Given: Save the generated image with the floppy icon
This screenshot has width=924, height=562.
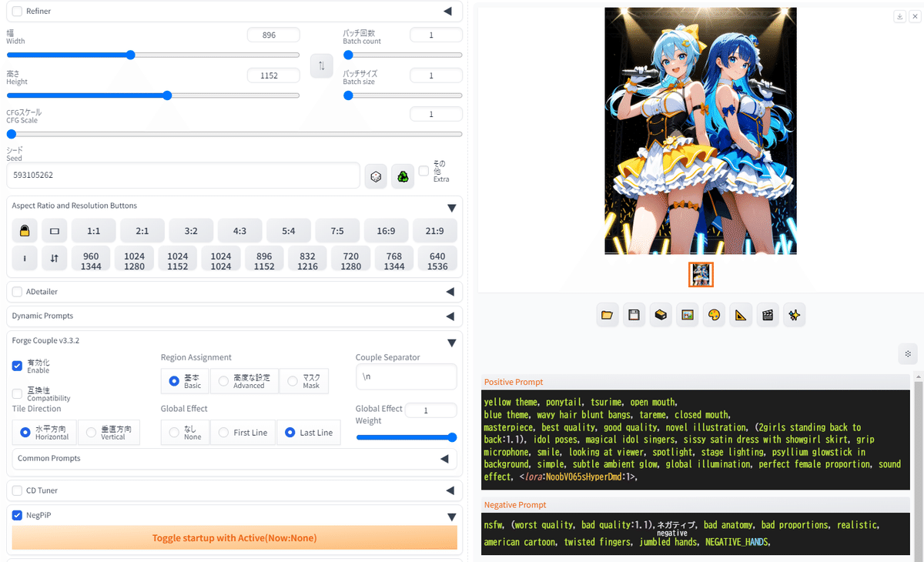Looking at the screenshot, I should [633, 314].
